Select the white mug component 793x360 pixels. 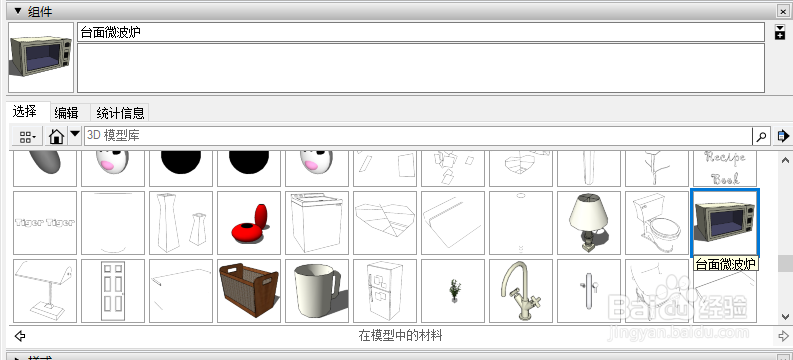pyautogui.click(x=317, y=291)
